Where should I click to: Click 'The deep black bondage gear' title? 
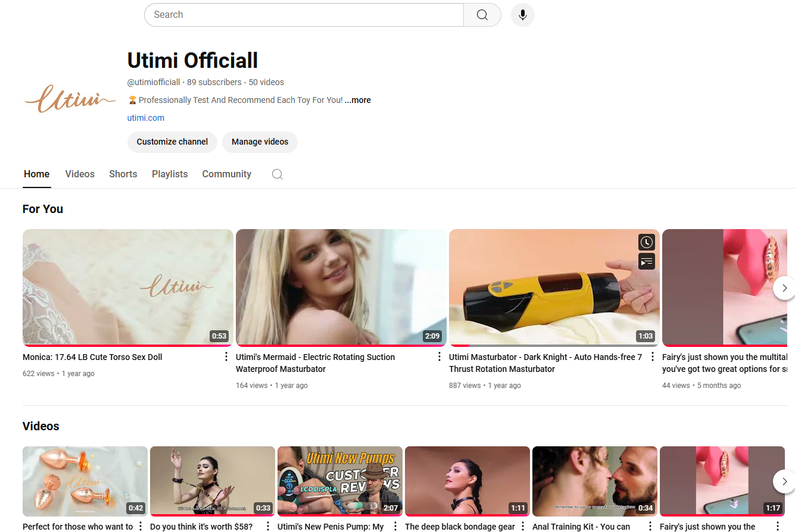(460, 527)
